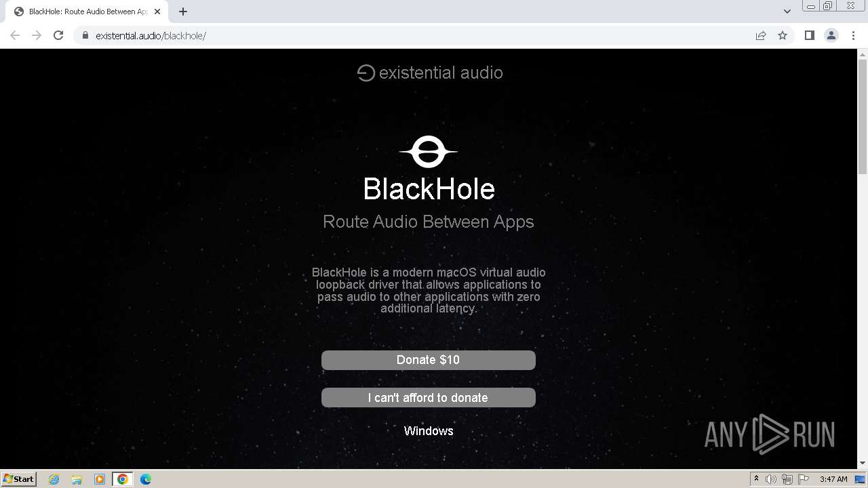Click the existential audio logo link
This screenshot has height=488, width=868.
[430, 73]
